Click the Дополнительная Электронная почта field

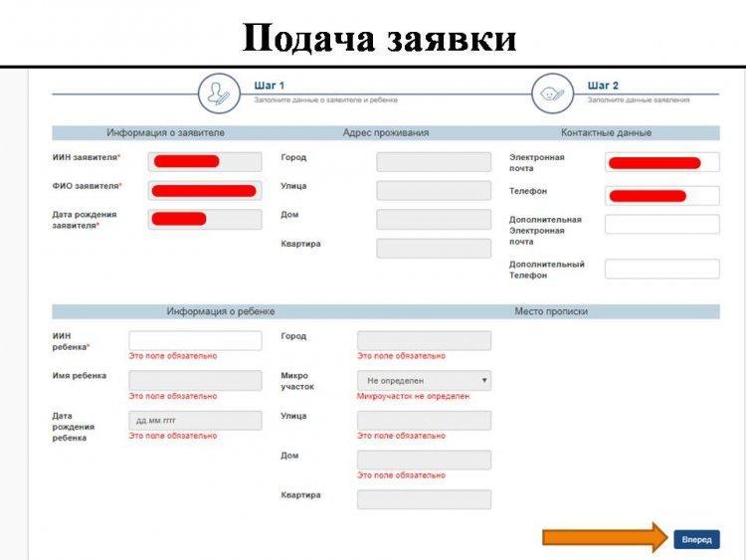(661, 224)
